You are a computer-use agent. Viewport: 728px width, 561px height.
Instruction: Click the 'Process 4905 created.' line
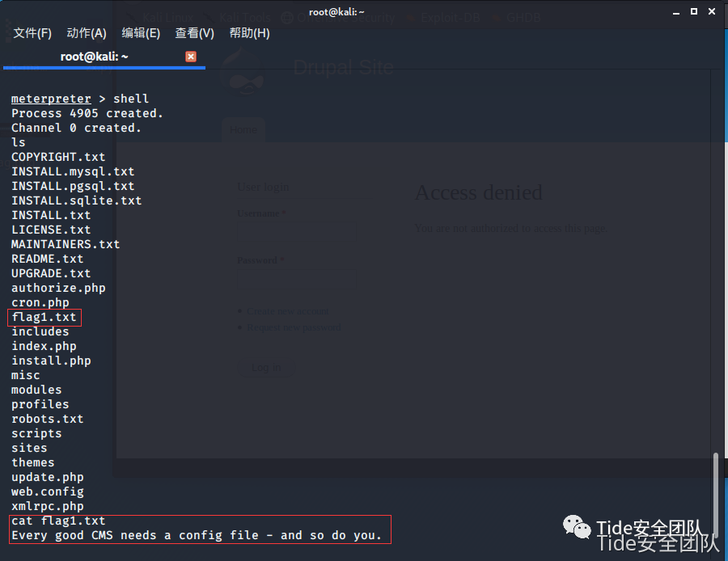click(x=87, y=113)
